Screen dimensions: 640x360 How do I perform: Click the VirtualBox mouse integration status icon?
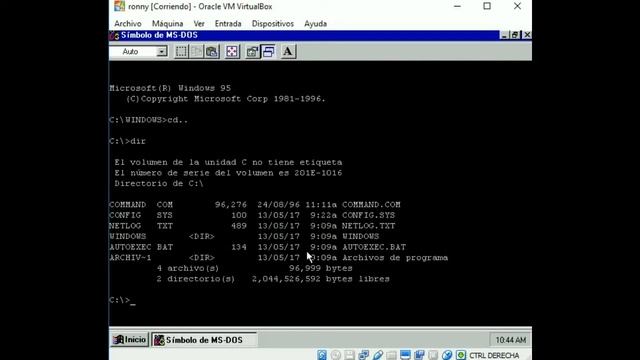447,355
